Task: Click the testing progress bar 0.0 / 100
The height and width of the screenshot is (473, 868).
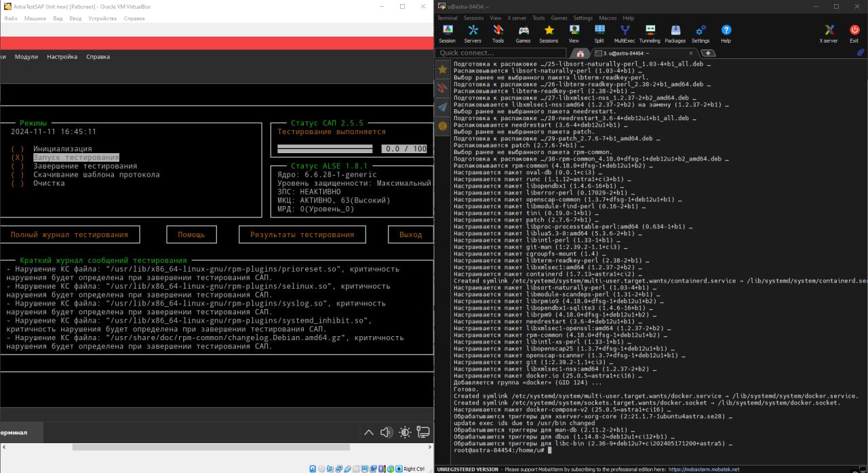Action: click(353, 148)
